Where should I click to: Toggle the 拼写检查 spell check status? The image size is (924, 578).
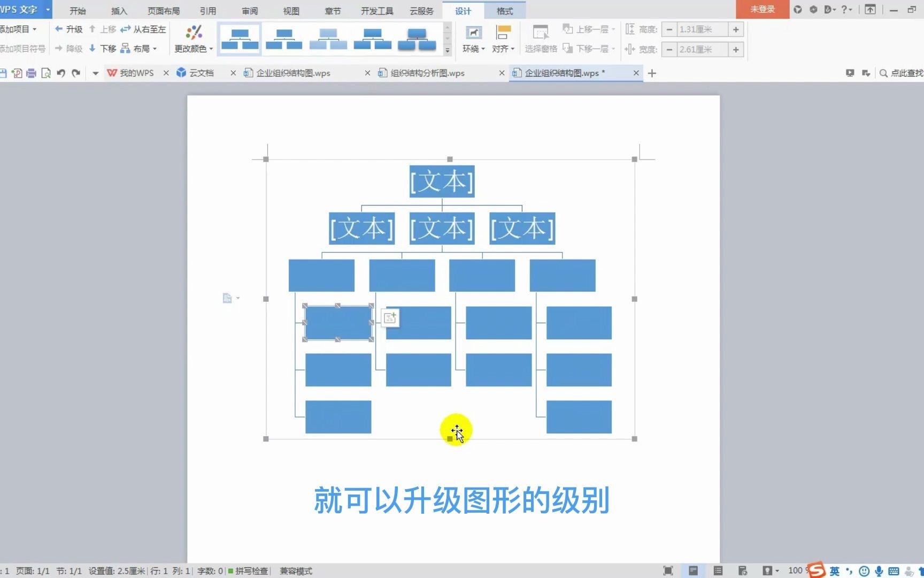pyautogui.click(x=248, y=571)
